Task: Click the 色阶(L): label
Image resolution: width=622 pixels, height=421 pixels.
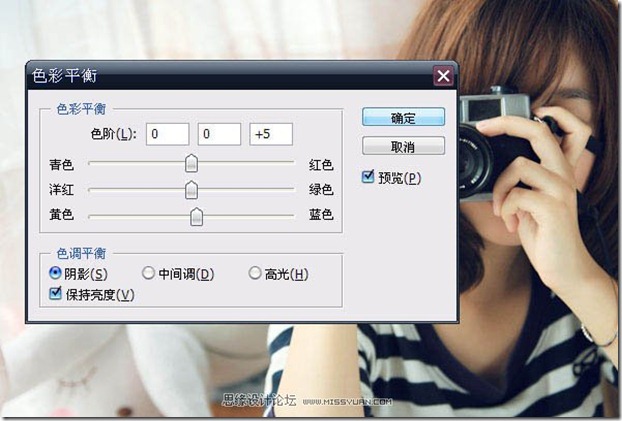Action: click(x=113, y=134)
